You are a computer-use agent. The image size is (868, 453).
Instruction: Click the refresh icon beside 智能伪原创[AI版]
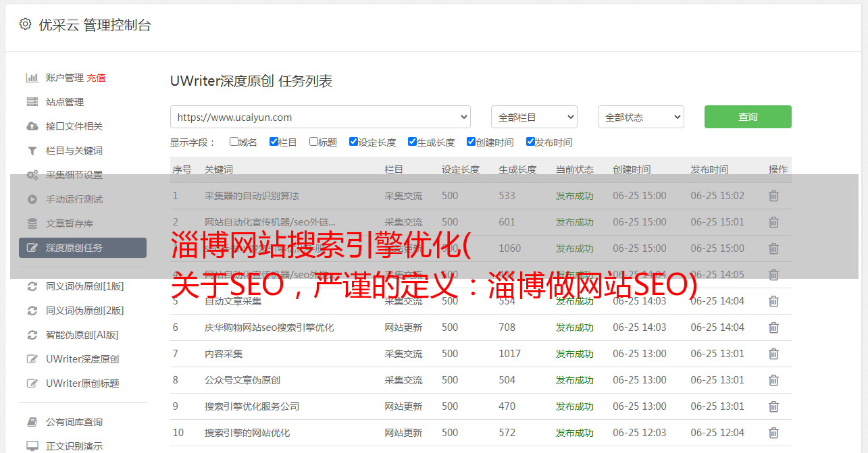32,335
